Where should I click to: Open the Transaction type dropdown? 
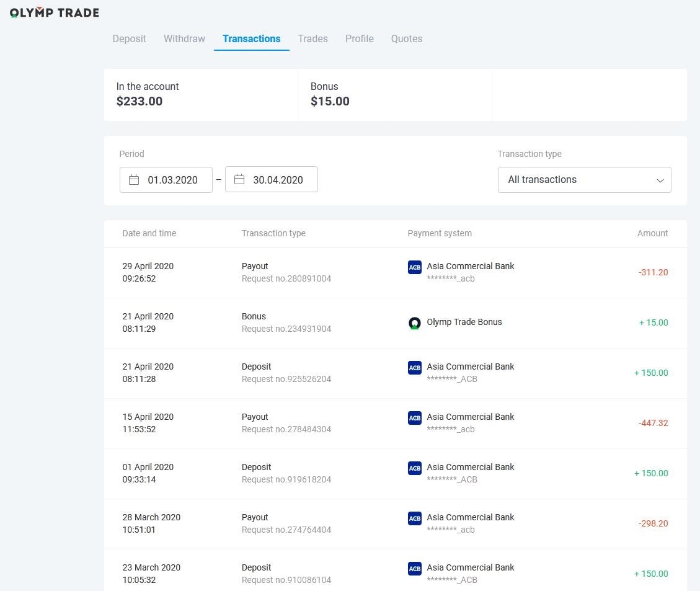click(x=585, y=180)
